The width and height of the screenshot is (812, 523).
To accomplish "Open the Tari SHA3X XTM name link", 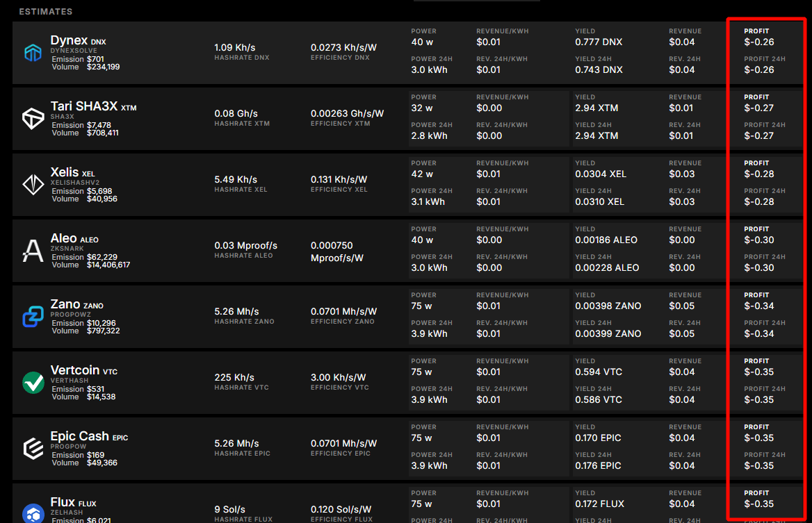I will click(93, 107).
